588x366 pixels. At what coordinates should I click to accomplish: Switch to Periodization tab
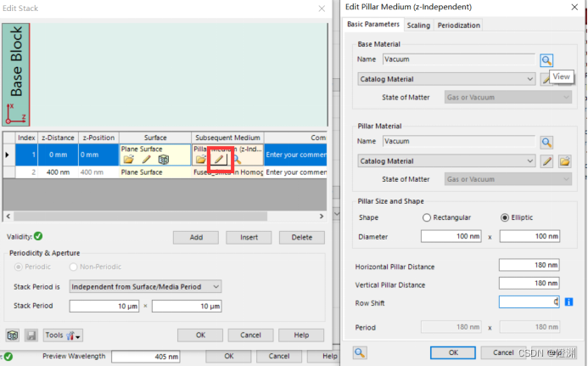pos(459,25)
